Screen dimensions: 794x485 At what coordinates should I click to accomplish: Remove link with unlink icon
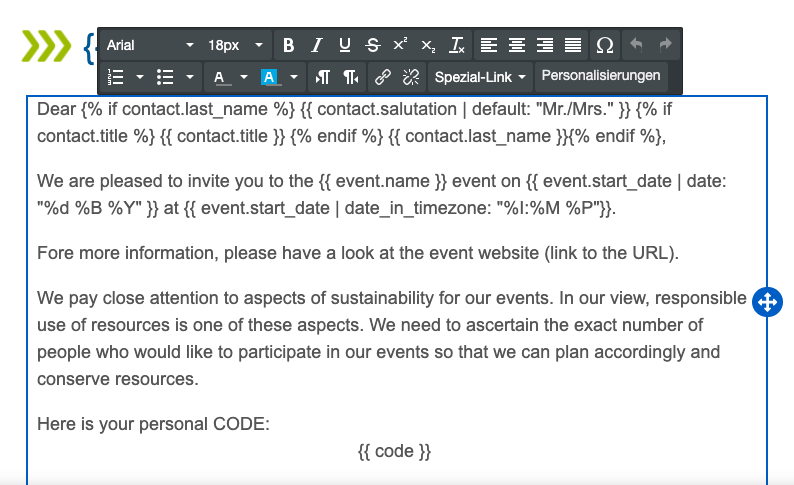(410, 77)
